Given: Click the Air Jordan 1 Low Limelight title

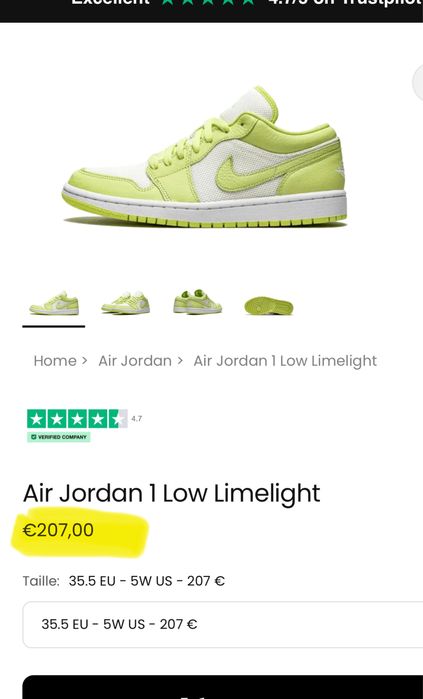Looking at the screenshot, I should (172, 493).
